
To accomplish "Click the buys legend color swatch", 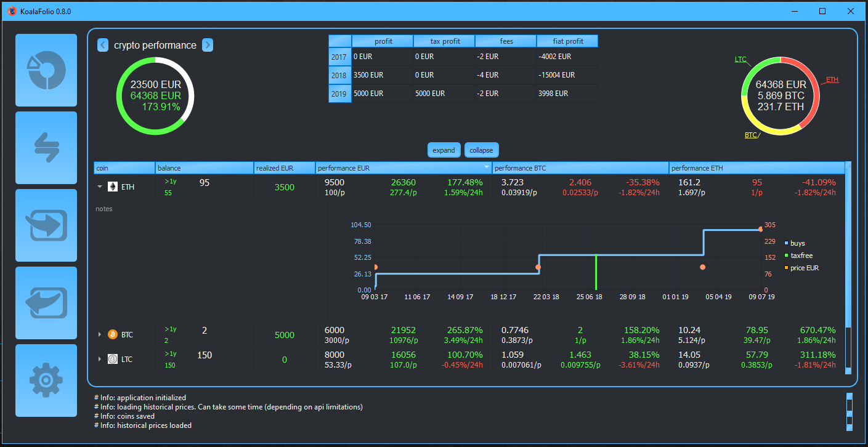I will (786, 243).
